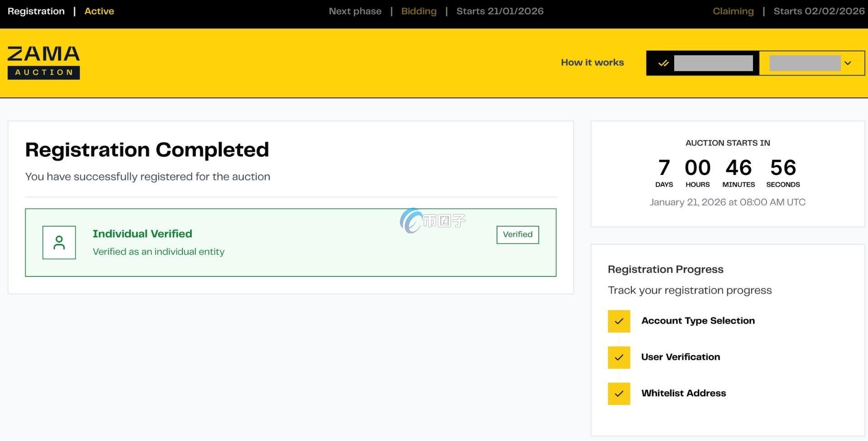
Task: Click the Zama Auction logo
Action: point(43,63)
